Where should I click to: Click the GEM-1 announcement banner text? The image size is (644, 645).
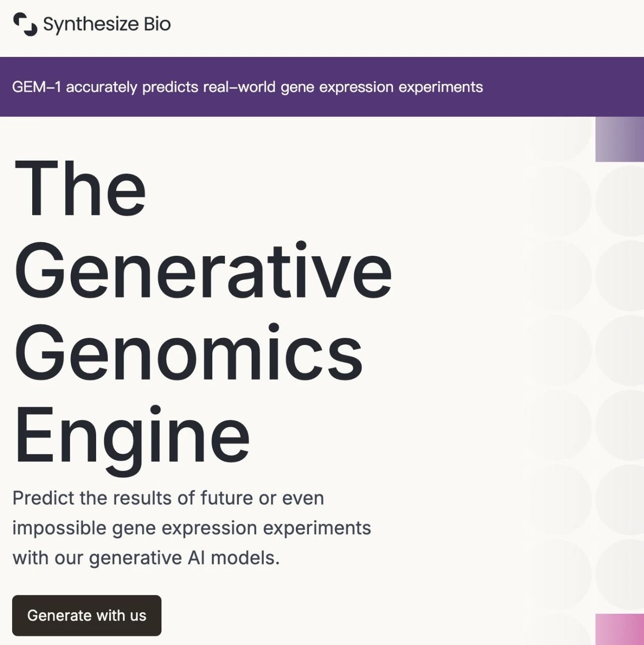point(247,87)
